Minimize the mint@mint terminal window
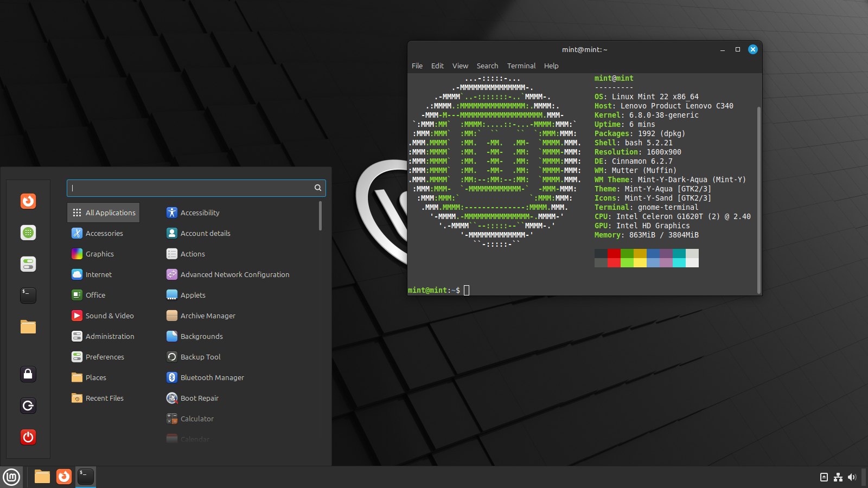 pyautogui.click(x=723, y=49)
